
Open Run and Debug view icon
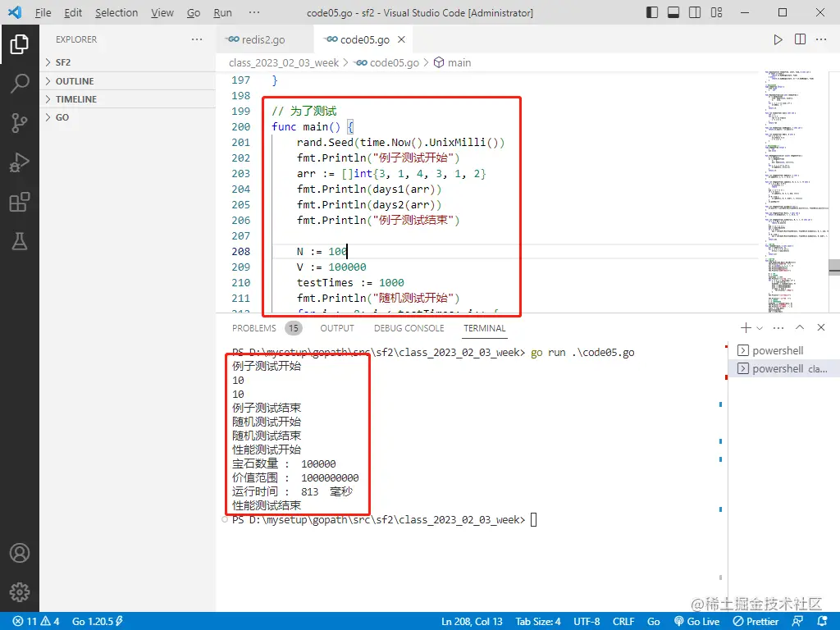[20, 162]
